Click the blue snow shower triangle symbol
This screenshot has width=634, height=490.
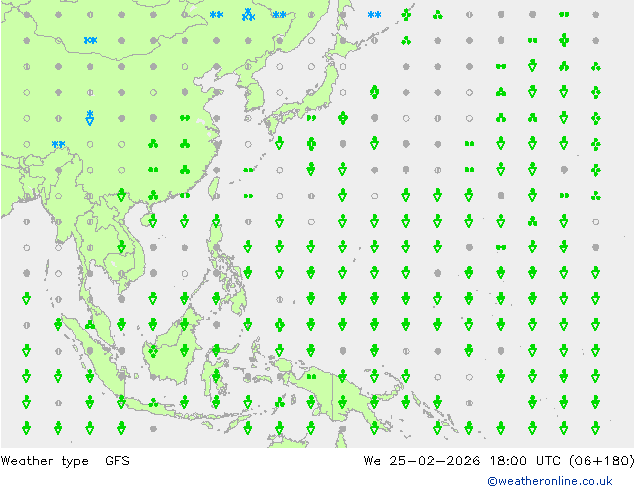pos(90,118)
